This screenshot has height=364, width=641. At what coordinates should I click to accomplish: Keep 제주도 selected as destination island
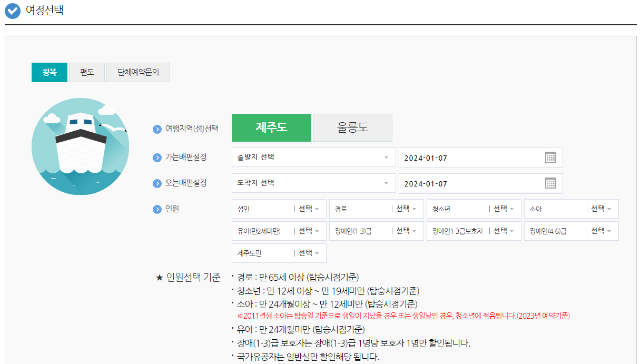271,127
